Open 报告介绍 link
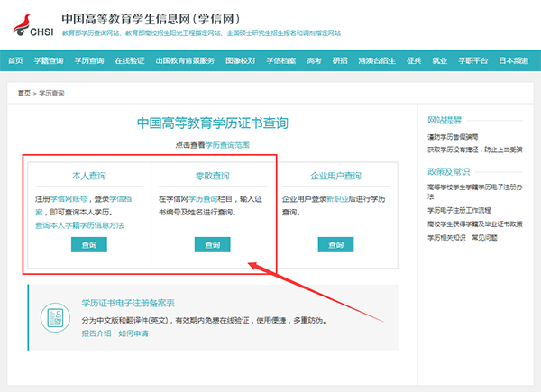The height and width of the screenshot is (392, 541). tap(96, 333)
